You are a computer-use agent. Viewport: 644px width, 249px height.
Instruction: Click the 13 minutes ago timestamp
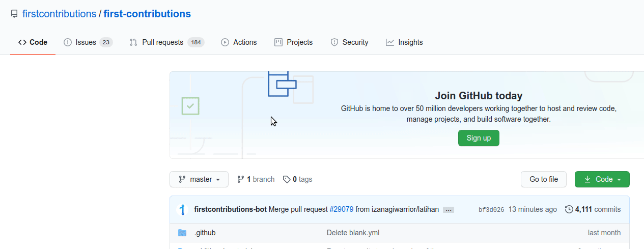(x=533, y=209)
